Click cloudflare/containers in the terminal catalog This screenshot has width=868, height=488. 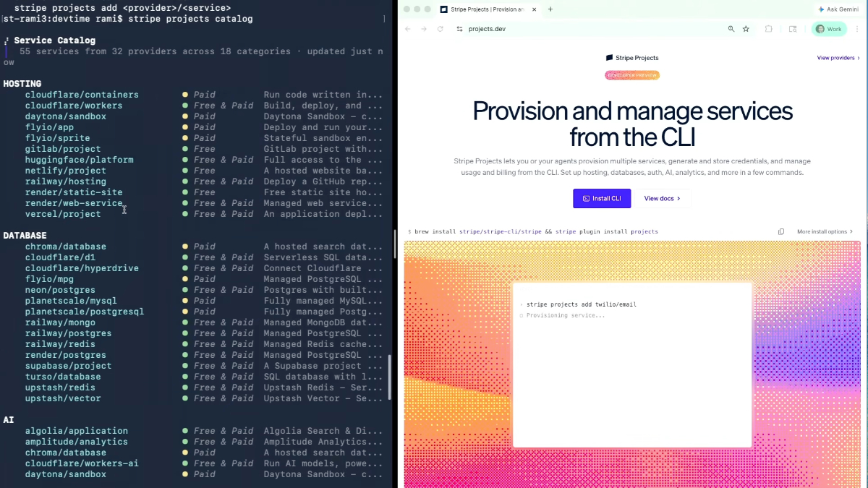click(82, 95)
